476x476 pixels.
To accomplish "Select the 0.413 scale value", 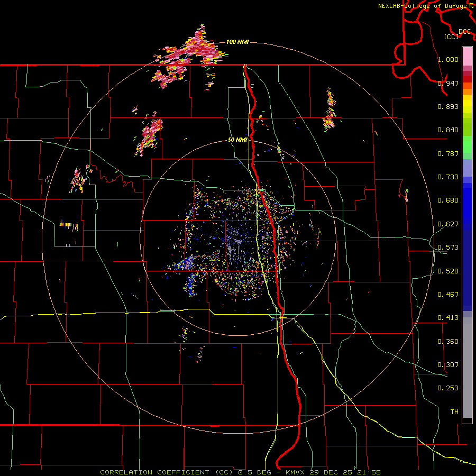I will point(448,318).
